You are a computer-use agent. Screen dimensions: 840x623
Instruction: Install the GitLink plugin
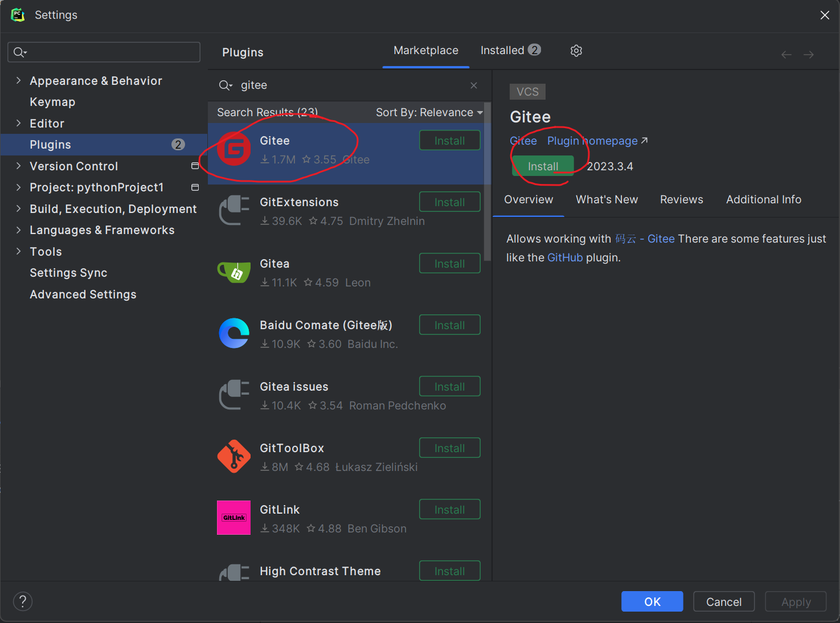tap(450, 510)
